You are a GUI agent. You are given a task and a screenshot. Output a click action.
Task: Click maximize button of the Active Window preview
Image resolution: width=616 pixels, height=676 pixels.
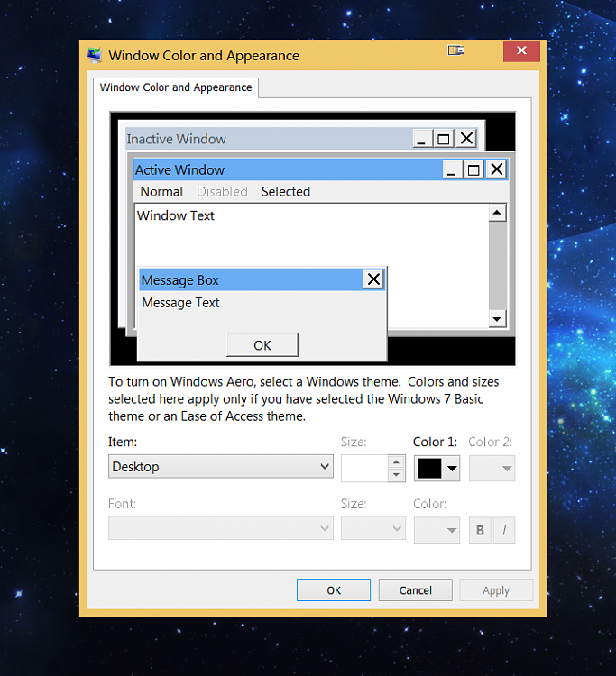[x=473, y=169]
